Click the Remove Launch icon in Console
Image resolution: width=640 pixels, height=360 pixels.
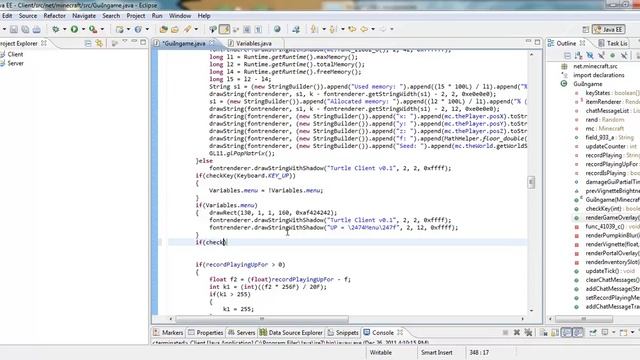pyautogui.click(x=517, y=333)
